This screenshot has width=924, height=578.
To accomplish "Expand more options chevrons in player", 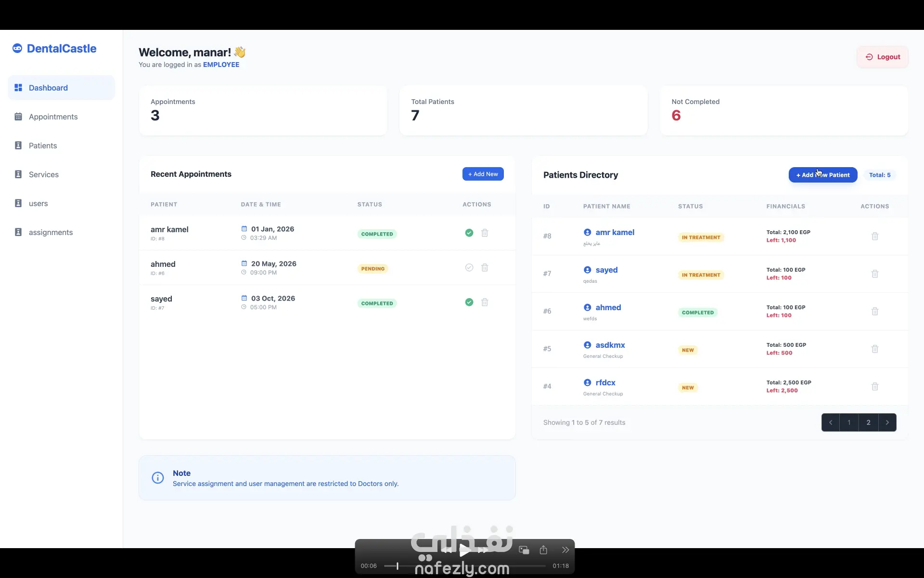I will click(x=565, y=550).
